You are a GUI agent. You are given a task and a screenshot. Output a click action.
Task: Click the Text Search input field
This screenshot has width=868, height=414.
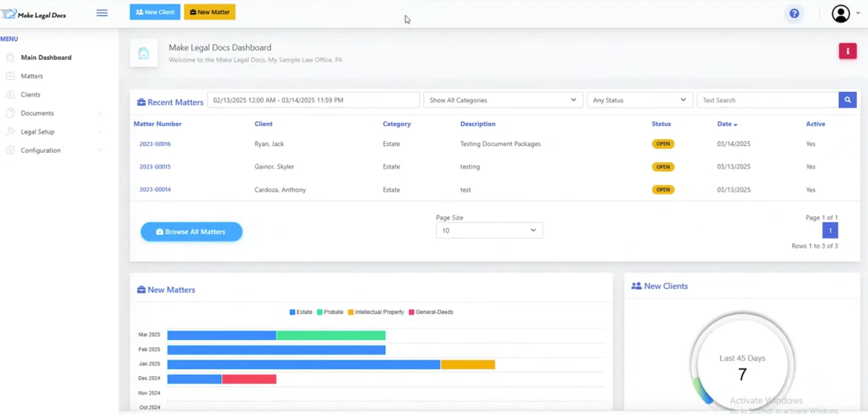click(768, 100)
